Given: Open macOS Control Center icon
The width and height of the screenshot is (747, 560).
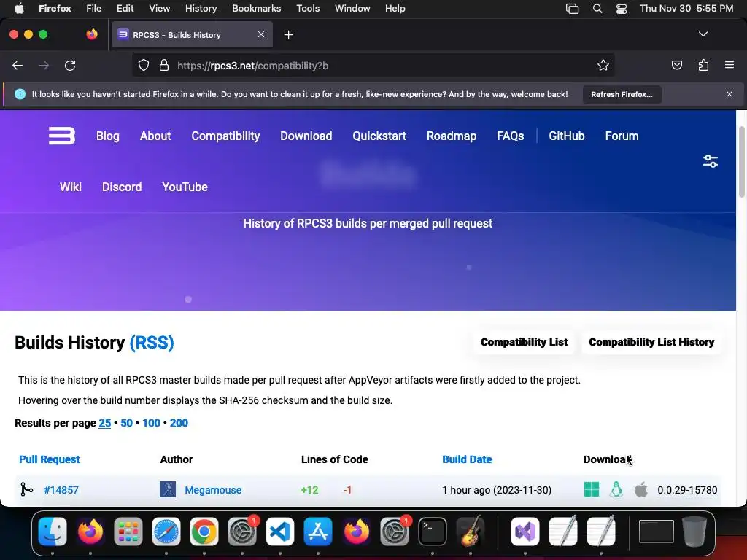Looking at the screenshot, I should [x=622, y=9].
